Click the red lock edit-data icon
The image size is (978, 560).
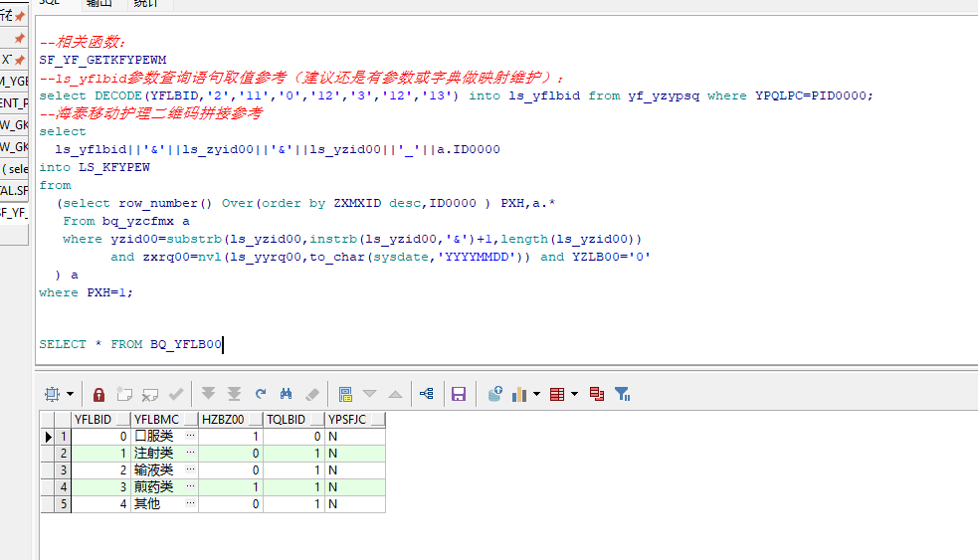click(x=98, y=394)
